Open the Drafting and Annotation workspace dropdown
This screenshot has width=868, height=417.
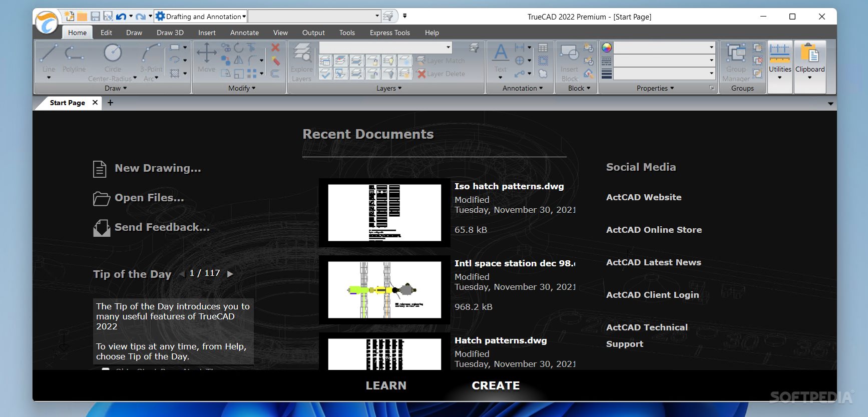click(200, 17)
